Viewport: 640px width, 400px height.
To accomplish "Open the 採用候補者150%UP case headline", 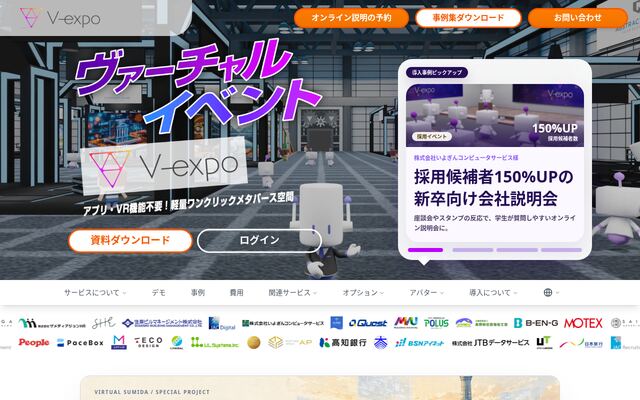I will click(x=493, y=188).
